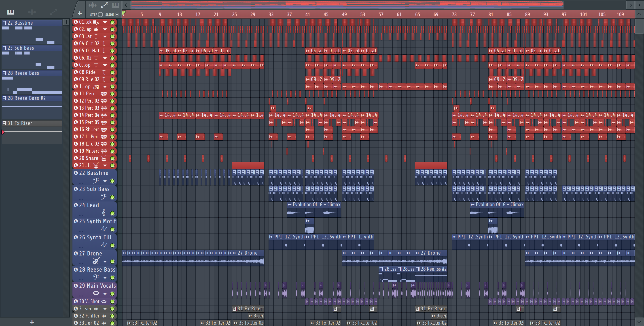Expand the 22 Bassline group arrow
The width and height of the screenshot is (644, 326).
[x=105, y=181]
